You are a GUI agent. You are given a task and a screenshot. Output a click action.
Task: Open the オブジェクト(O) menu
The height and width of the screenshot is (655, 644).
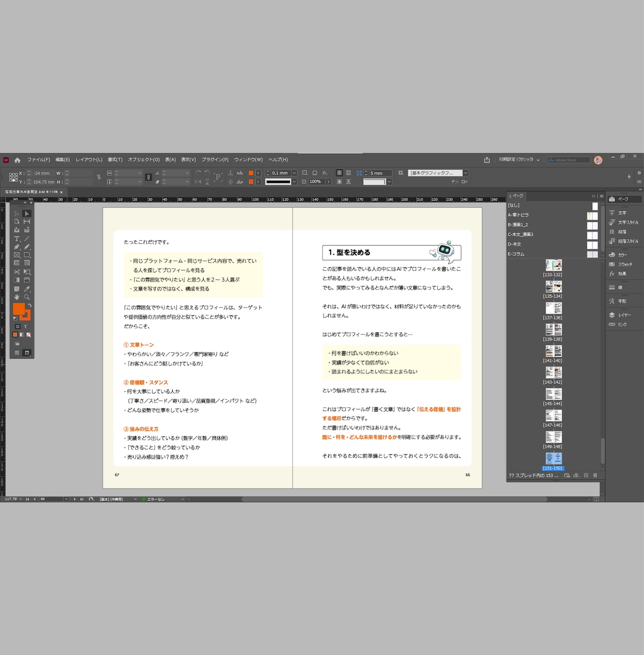point(144,160)
